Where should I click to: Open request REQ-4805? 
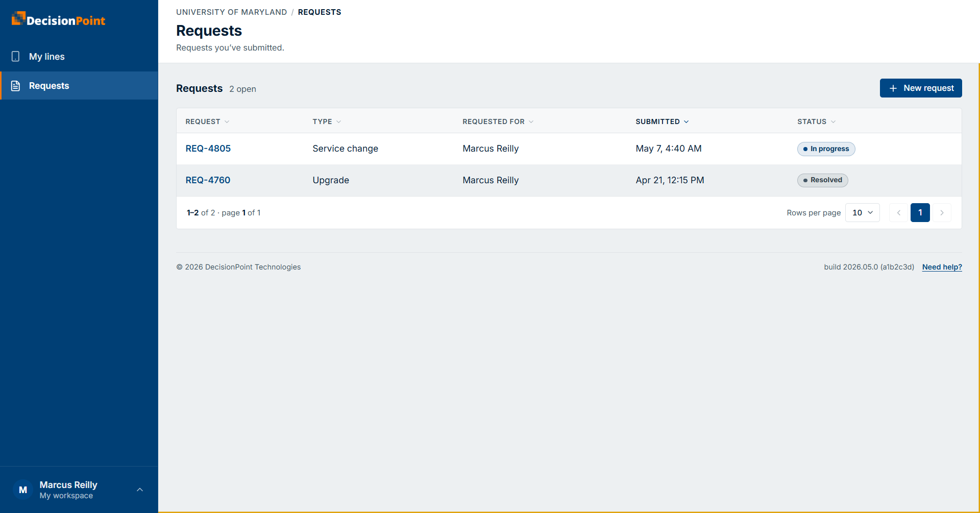point(208,149)
